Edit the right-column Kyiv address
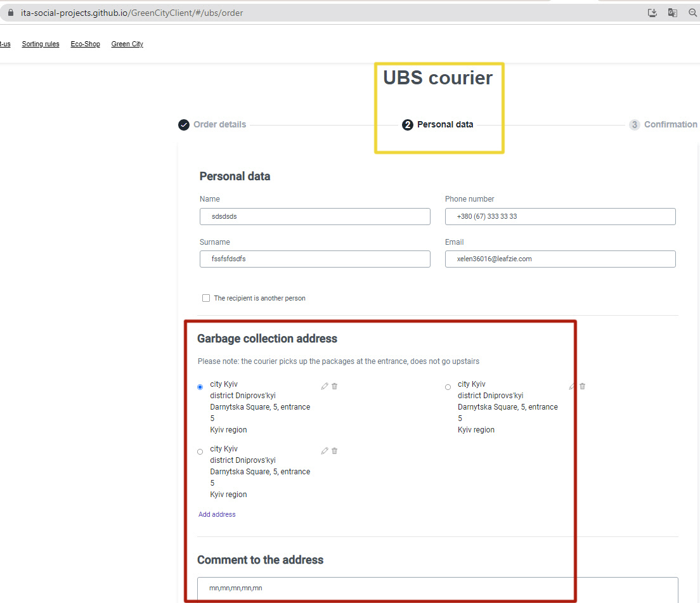Viewport: 700px width, 603px height. (x=571, y=386)
